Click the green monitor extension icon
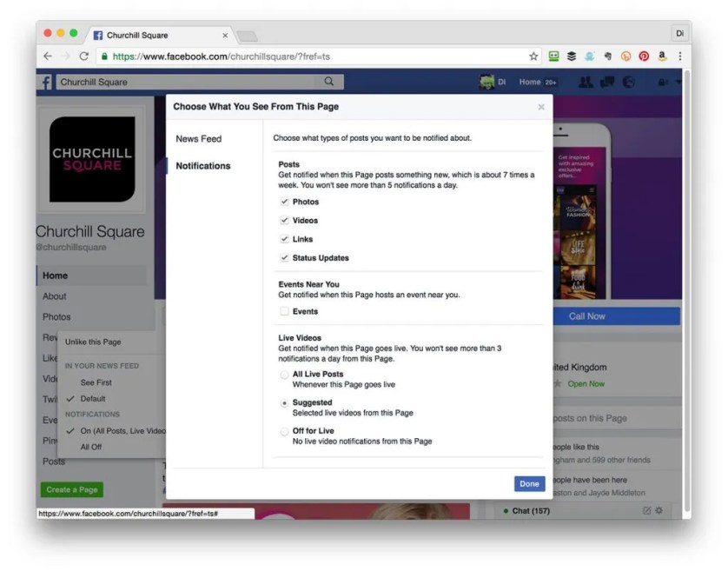This screenshot has width=728, height=571. pyautogui.click(x=553, y=56)
